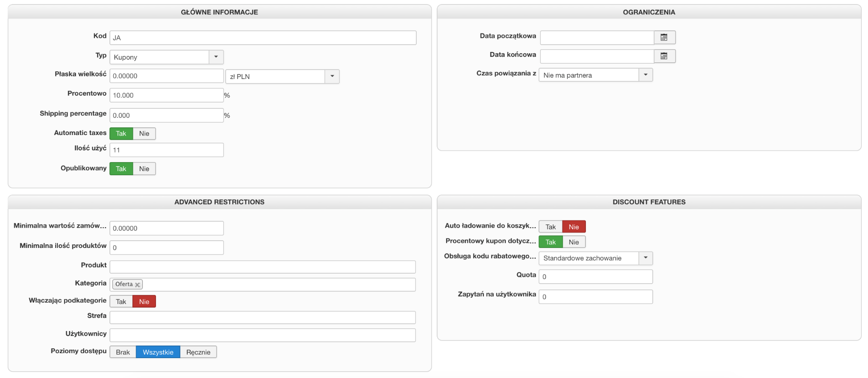This screenshot has height=378, width=868.
Task: Open the Typ Kupony dropdown
Action: coord(216,57)
